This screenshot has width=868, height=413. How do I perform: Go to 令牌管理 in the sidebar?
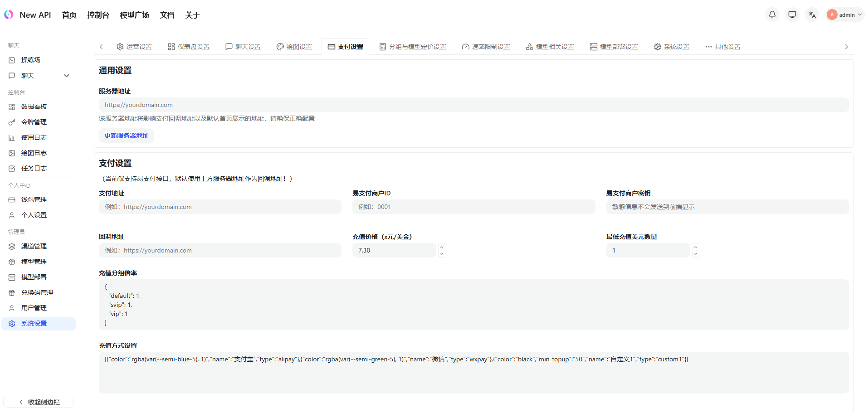pos(34,122)
